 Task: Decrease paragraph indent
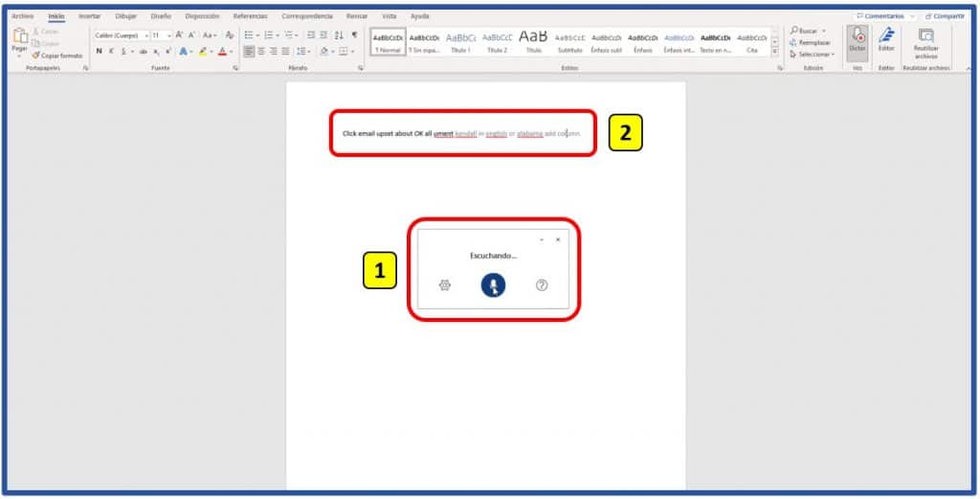(311, 35)
